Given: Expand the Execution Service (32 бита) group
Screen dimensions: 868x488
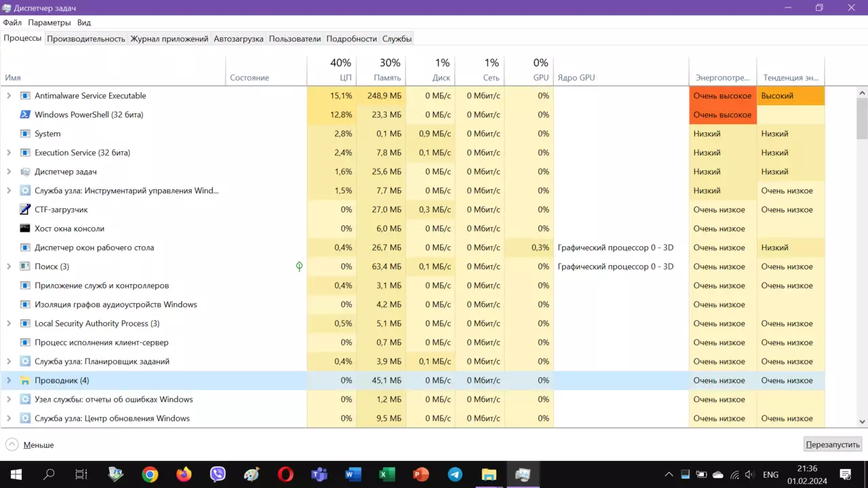Looking at the screenshot, I should tap(9, 152).
